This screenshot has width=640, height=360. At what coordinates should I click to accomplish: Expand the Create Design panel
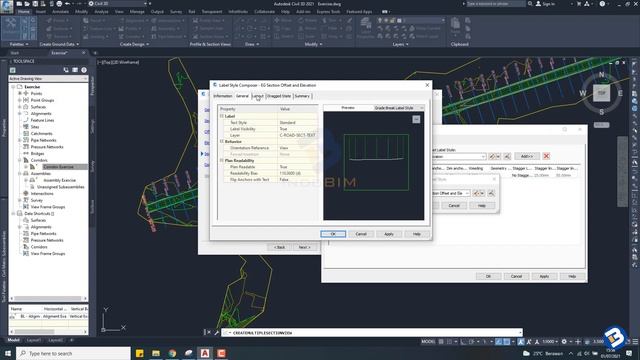click(134, 44)
